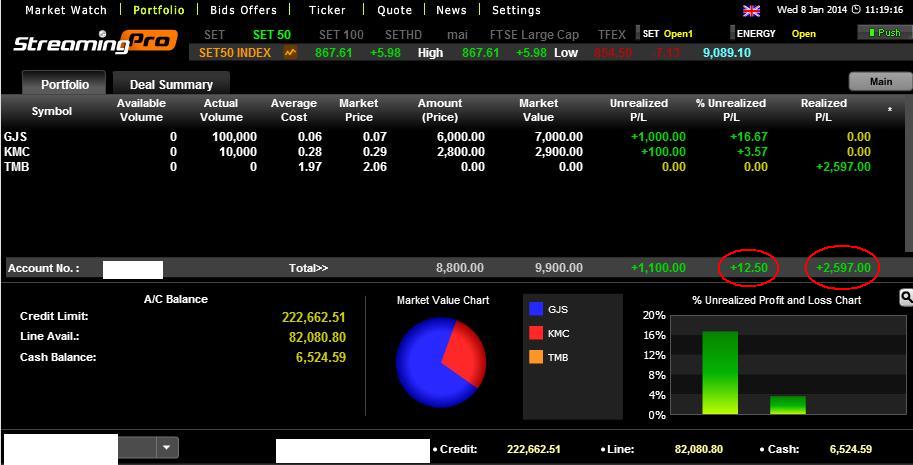Click GJS actual volume 100,000
913x465 pixels.
pyautogui.click(x=233, y=137)
